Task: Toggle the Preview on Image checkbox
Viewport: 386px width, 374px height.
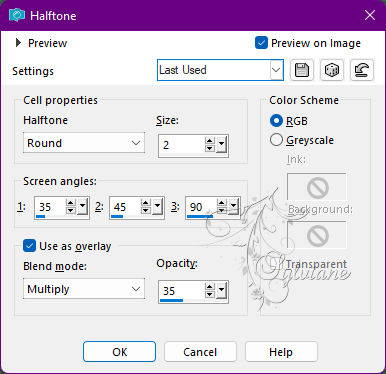Action: pos(261,43)
